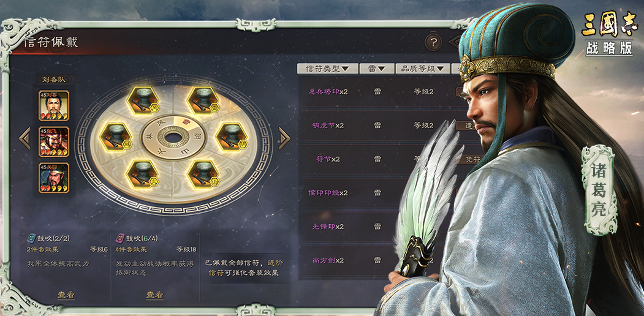
Task: Go to previous team with left arrow
Action: coord(25,138)
